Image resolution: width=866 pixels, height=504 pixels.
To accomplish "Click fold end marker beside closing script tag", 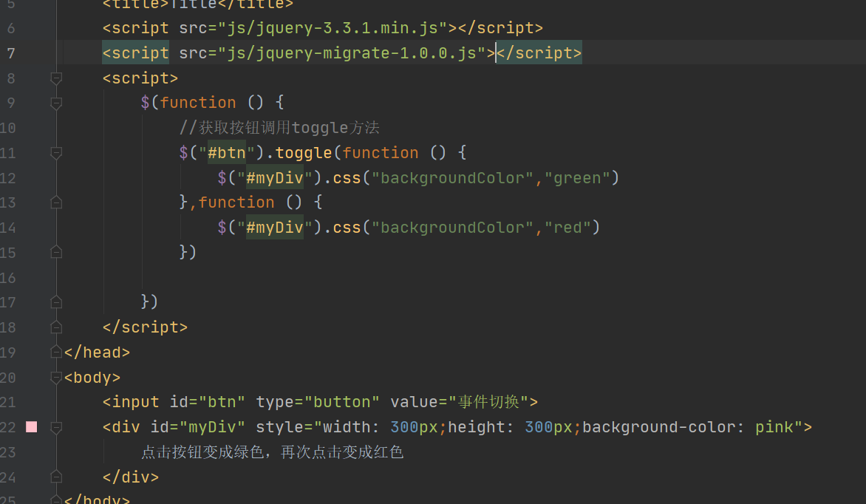I will (x=55, y=327).
